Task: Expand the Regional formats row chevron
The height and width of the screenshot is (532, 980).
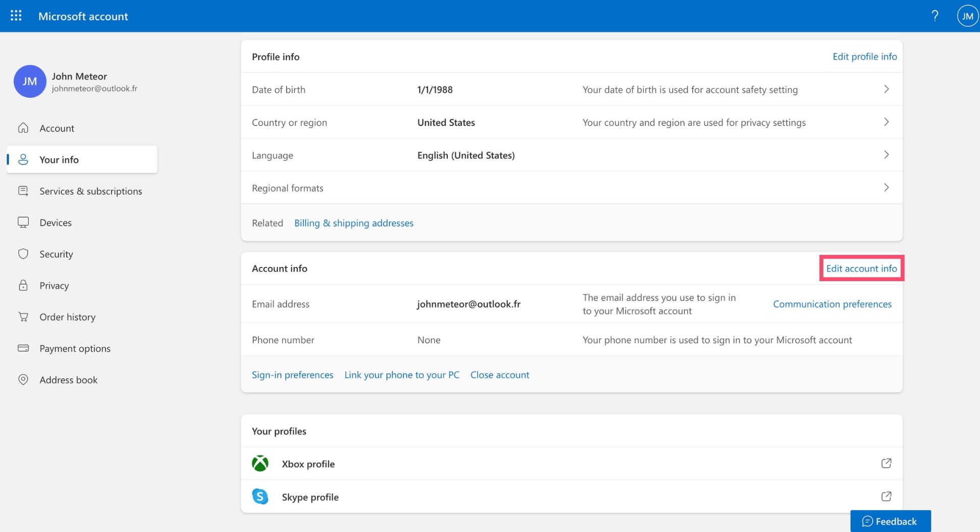Action: pos(886,188)
